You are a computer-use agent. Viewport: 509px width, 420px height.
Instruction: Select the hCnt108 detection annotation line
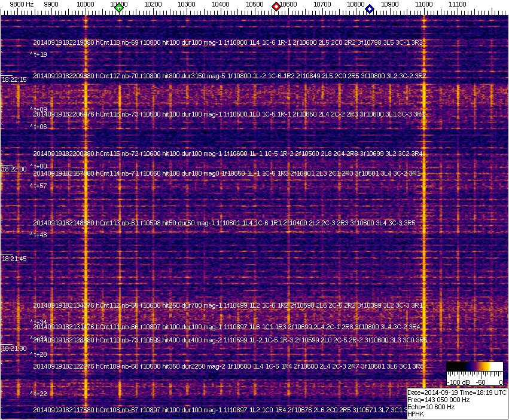pos(228,410)
